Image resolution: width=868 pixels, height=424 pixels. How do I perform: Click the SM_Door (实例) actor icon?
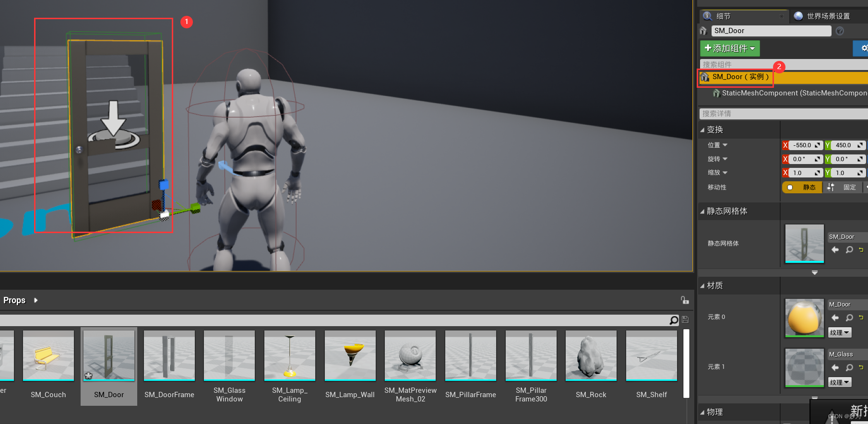pyautogui.click(x=705, y=77)
